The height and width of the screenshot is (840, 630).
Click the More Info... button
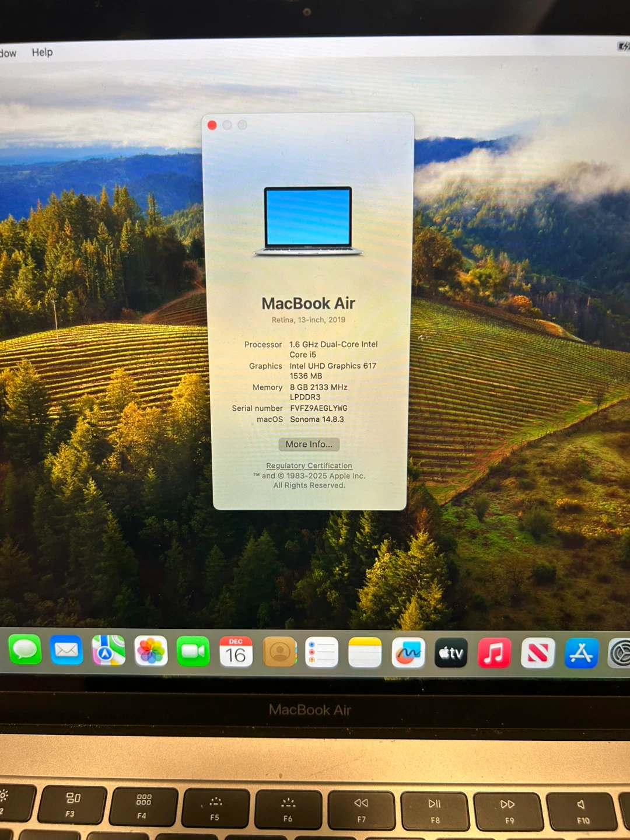tap(309, 444)
